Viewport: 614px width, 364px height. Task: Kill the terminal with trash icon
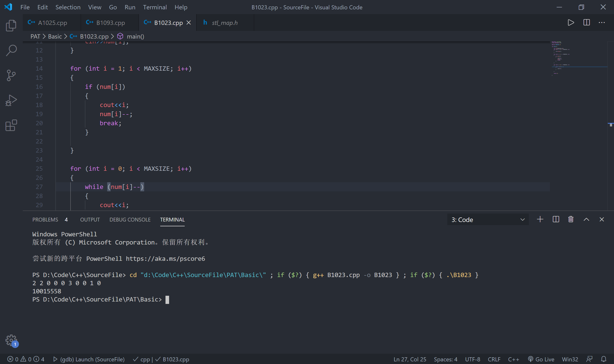[x=571, y=219]
